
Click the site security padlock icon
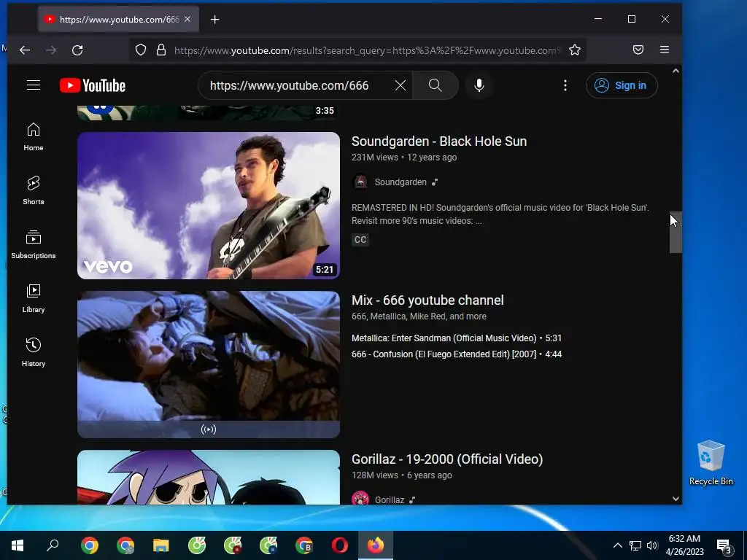pyautogui.click(x=161, y=50)
